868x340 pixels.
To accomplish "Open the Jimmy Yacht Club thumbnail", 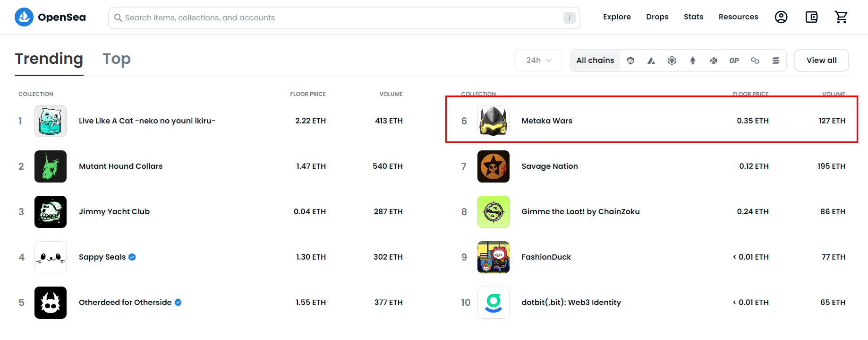I will pyautogui.click(x=51, y=212).
